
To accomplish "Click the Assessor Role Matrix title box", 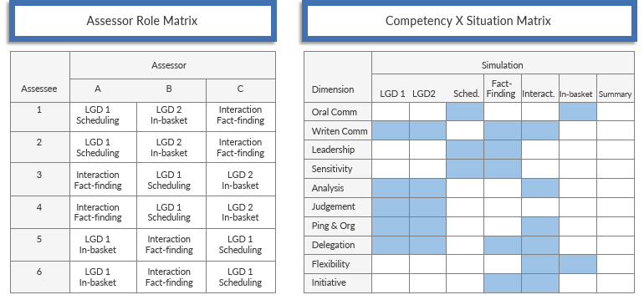I will [x=142, y=21].
